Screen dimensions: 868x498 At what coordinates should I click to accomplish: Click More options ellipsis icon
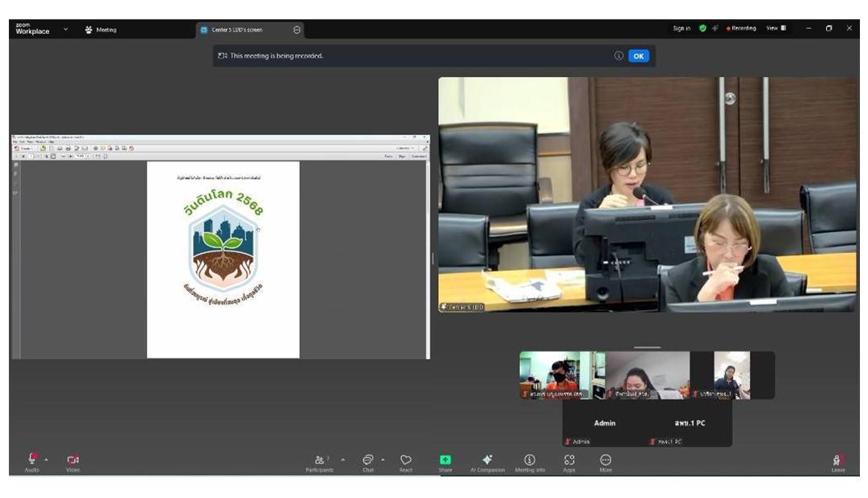605,459
